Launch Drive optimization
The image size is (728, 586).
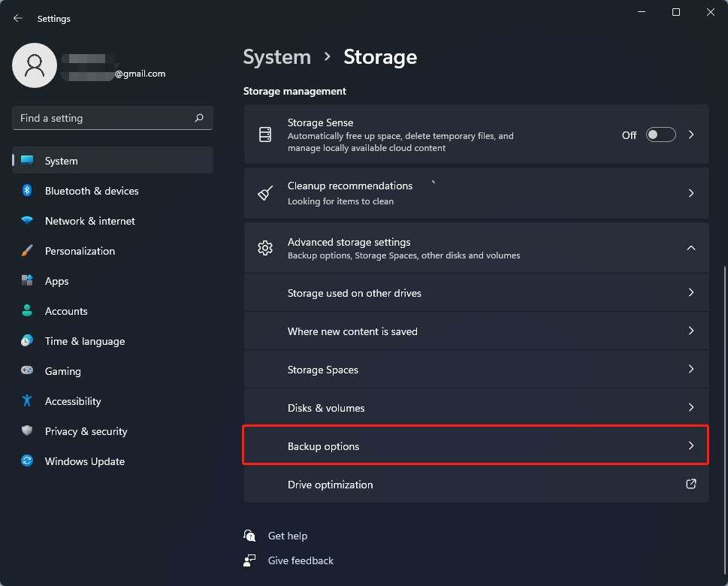coord(476,485)
